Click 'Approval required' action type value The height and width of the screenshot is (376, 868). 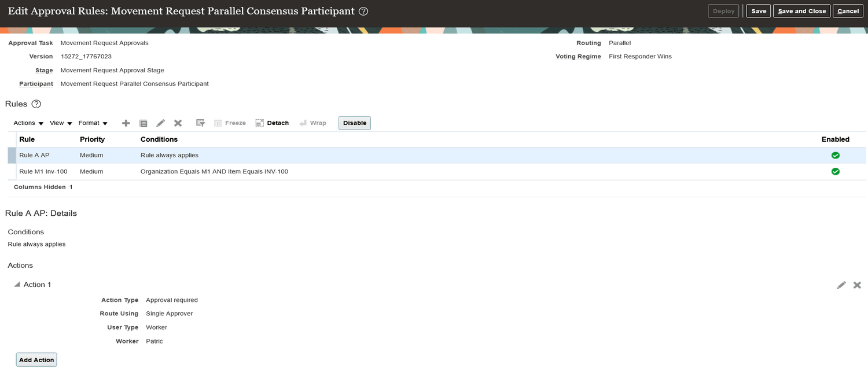pyautogui.click(x=172, y=300)
